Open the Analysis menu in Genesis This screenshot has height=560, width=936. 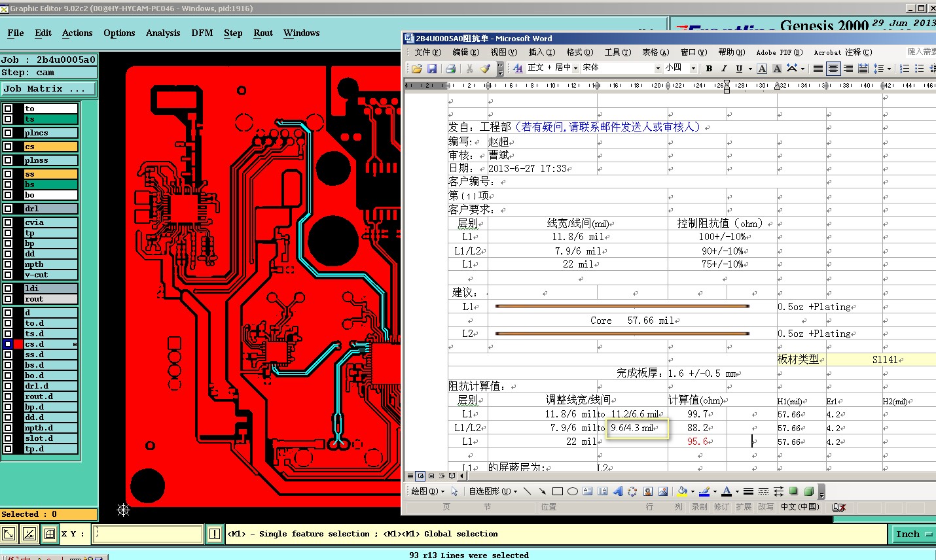[163, 33]
